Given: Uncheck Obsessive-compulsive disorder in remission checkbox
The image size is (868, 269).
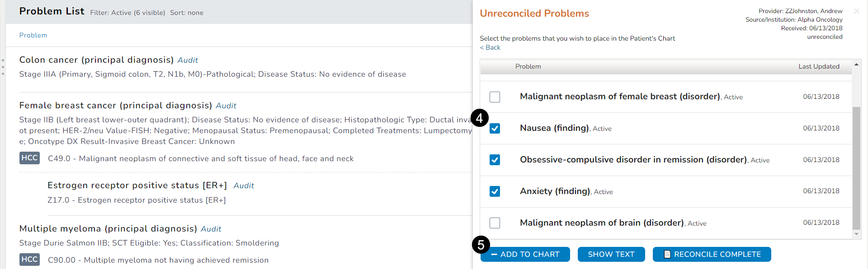Looking at the screenshot, I should (495, 160).
